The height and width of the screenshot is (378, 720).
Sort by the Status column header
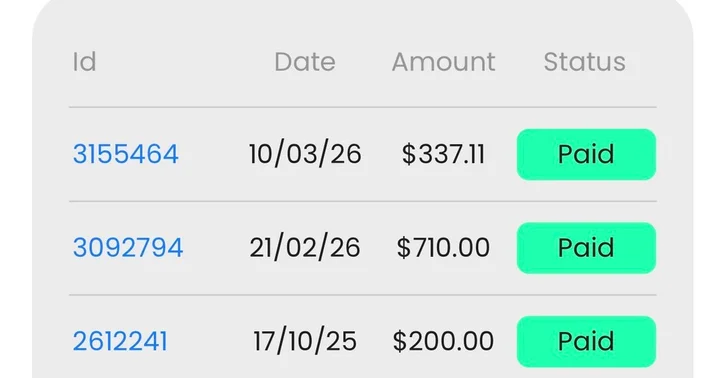click(585, 62)
